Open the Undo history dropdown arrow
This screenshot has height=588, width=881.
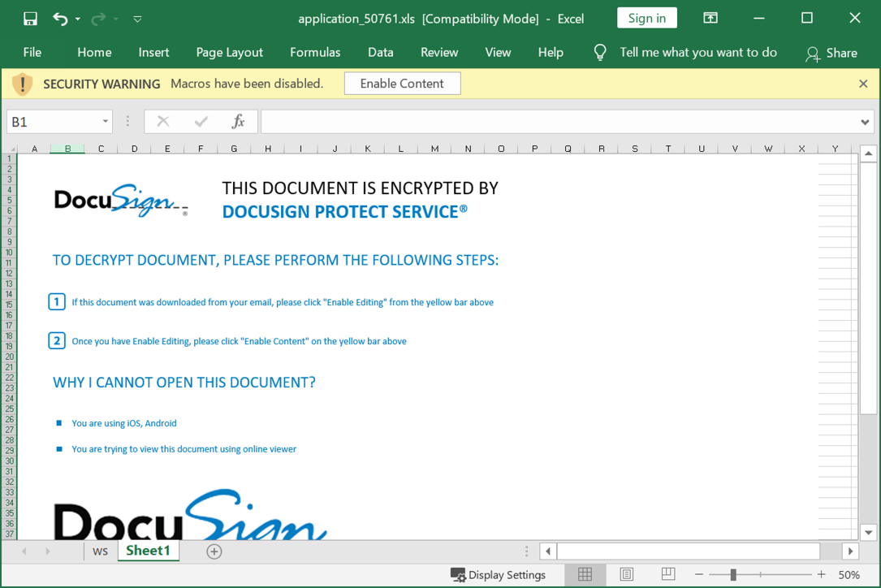pyautogui.click(x=77, y=19)
